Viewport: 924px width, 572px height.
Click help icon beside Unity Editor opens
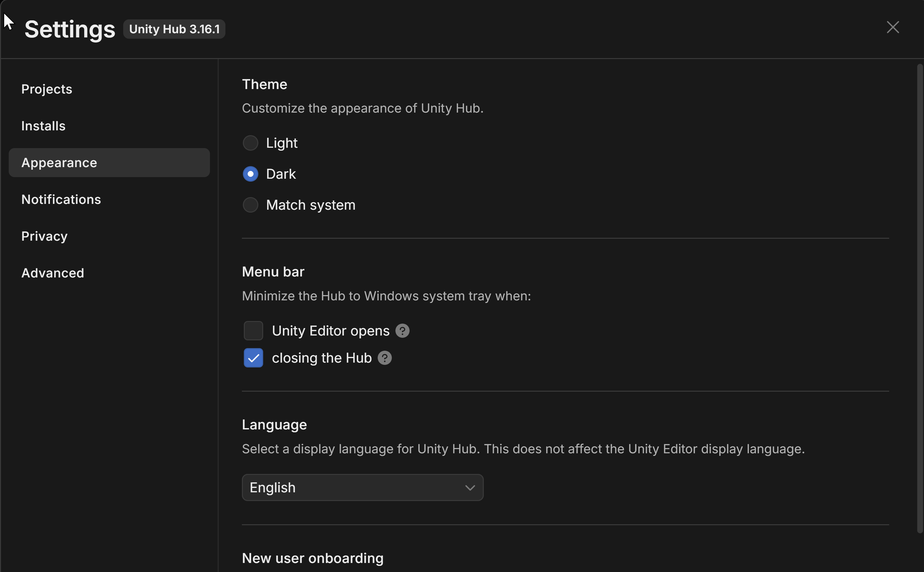tap(402, 331)
